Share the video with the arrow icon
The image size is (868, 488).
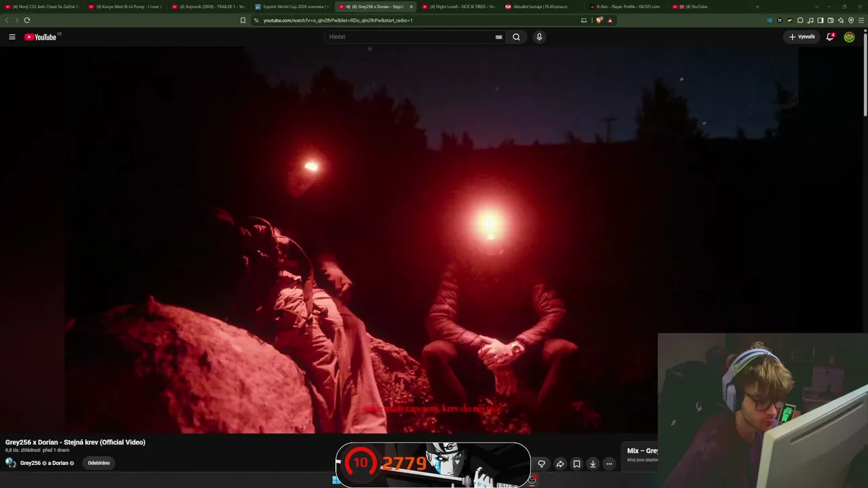(560, 464)
